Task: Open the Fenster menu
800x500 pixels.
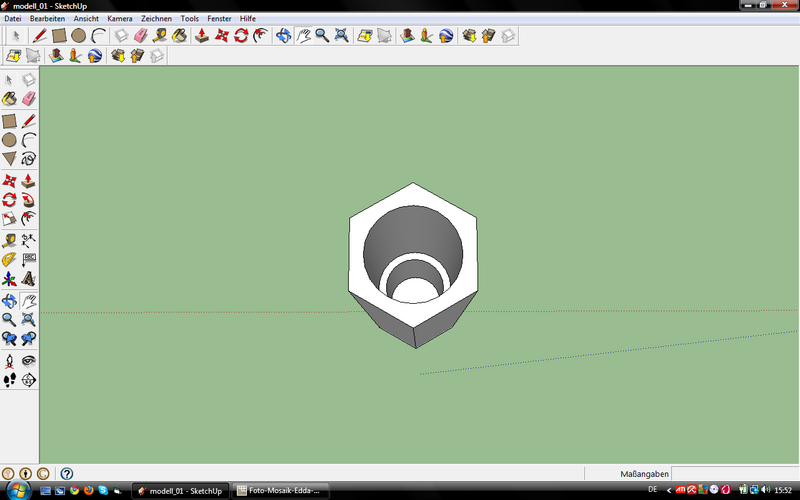Action: (219, 19)
